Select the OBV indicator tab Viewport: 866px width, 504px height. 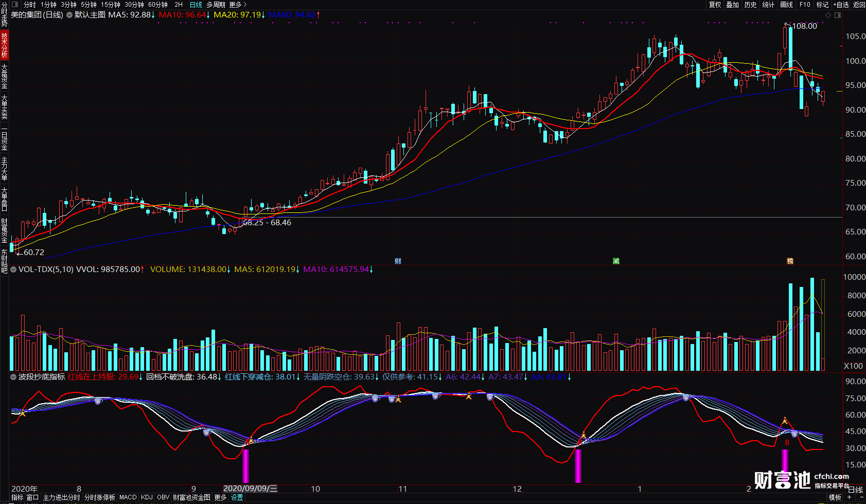pos(163,498)
